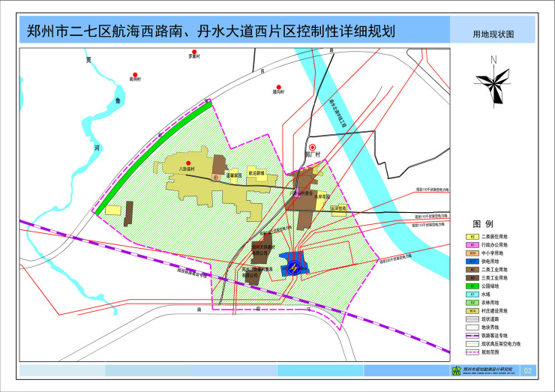The height and width of the screenshot is (392, 555).
Task: Click the red bullseye marker at 郭厂村
Action: click(x=313, y=147)
